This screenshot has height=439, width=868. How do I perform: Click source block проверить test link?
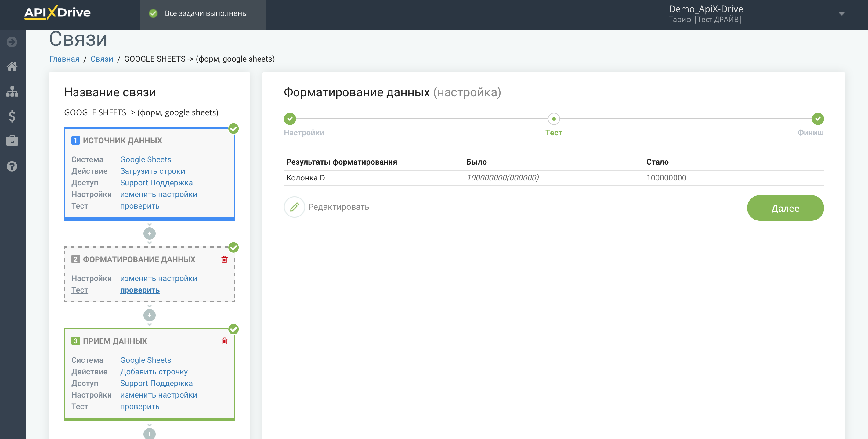pos(140,206)
